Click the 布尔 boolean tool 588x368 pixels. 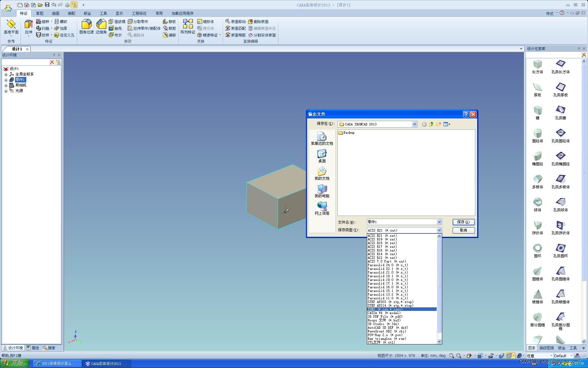point(115,35)
